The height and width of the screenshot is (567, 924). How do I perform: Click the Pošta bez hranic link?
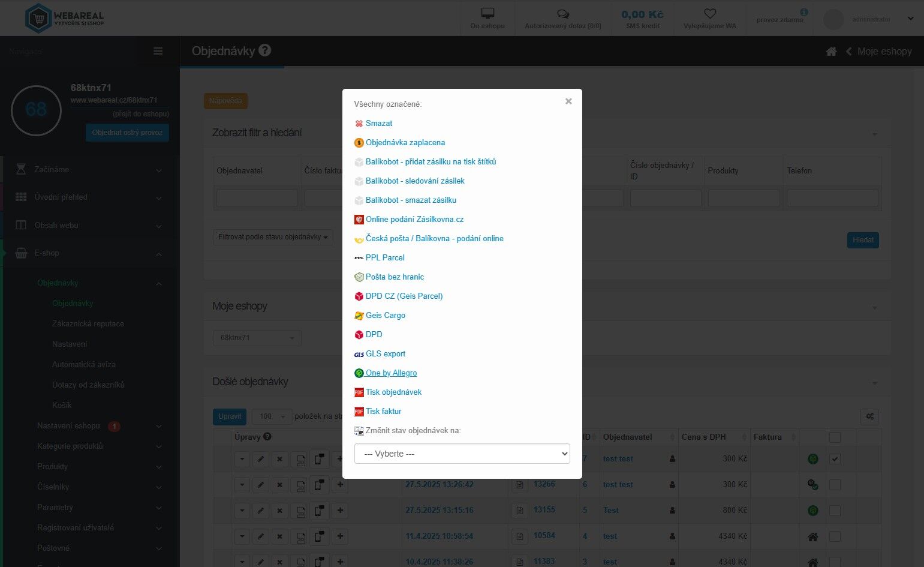(395, 277)
